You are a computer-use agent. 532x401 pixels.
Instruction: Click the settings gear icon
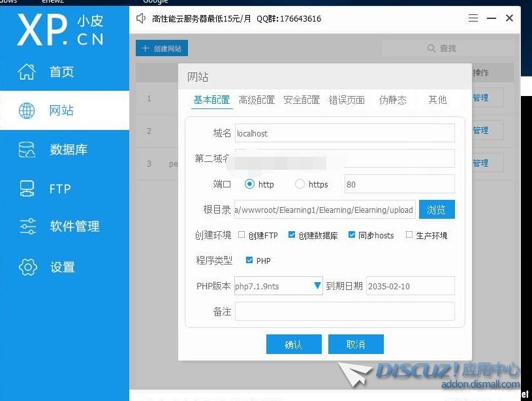pyautogui.click(x=27, y=266)
